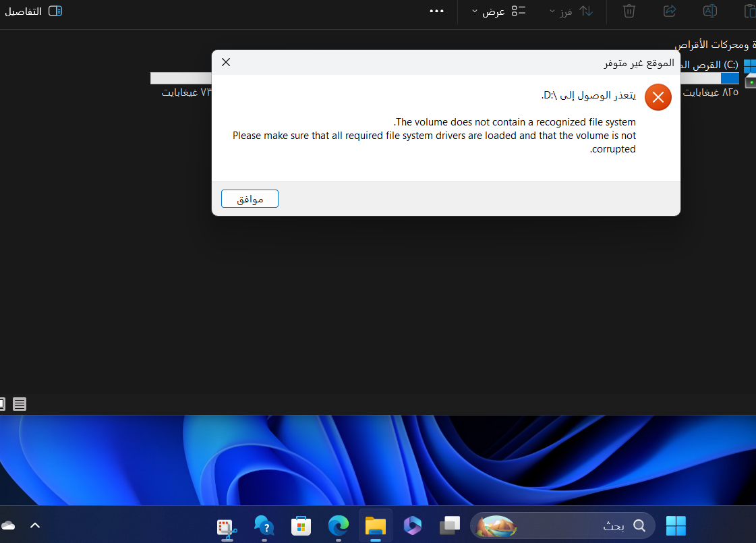Click the موافق (OK) button in the error dialog
This screenshot has height=543, width=756.
tap(250, 199)
